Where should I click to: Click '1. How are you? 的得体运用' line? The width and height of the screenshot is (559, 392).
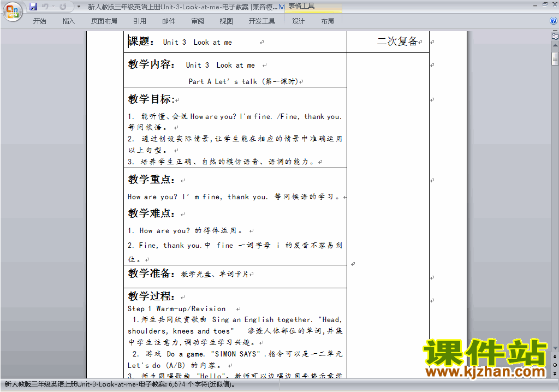pos(185,231)
